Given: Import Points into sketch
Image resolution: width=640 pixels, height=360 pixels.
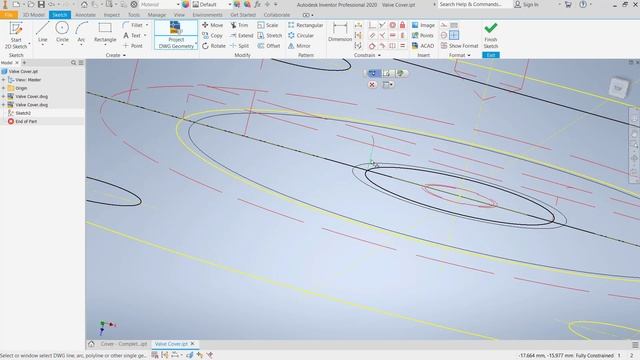Looking at the screenshot, I should (422, 36).
